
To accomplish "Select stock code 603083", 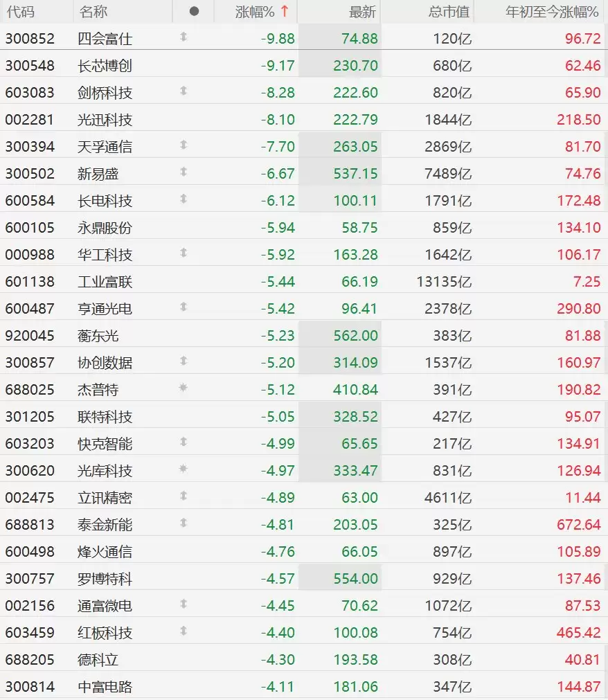I will pyautogui.click(x=30, y=93).
